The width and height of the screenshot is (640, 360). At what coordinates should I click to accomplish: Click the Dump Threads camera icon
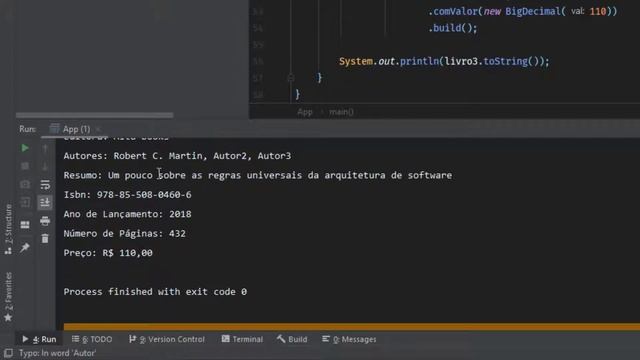tap(25, 184)
